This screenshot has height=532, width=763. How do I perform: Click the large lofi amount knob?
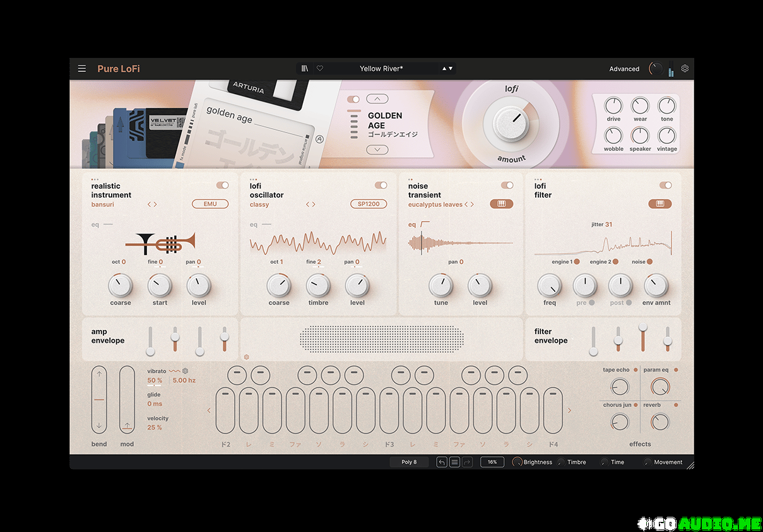pyautogui.click(x=511, y=122)
